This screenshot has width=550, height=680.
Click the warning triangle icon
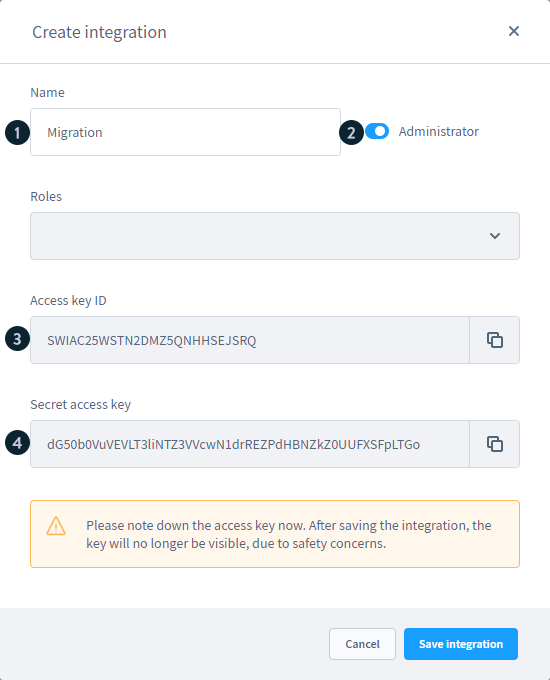[x=56, y=526]
